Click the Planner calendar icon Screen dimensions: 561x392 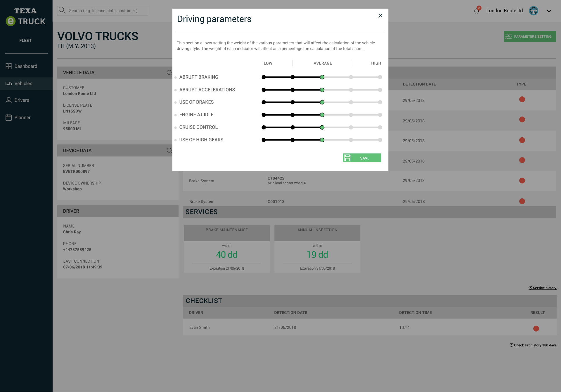point(9,117)
